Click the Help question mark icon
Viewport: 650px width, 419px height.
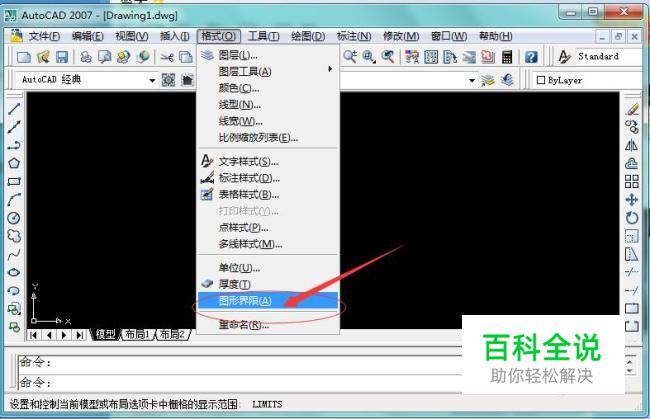tap(531, 56)
